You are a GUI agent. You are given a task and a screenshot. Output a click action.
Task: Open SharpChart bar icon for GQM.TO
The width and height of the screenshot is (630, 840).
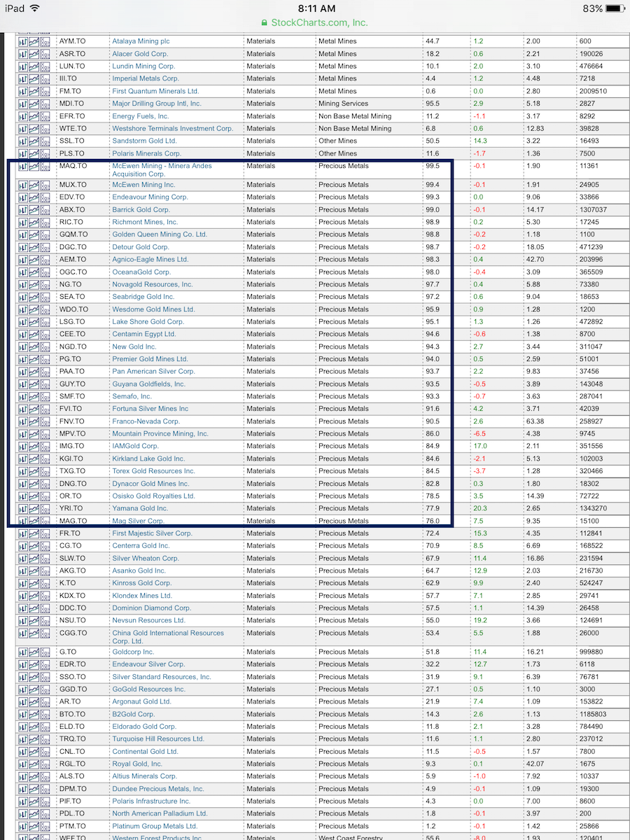point(22,234)
